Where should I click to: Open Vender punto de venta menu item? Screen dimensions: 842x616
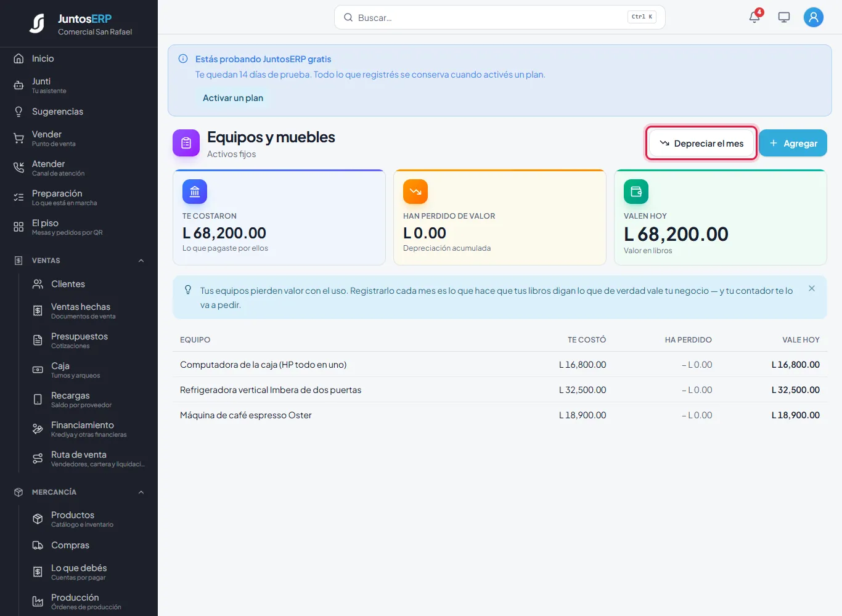coord(79,139)
